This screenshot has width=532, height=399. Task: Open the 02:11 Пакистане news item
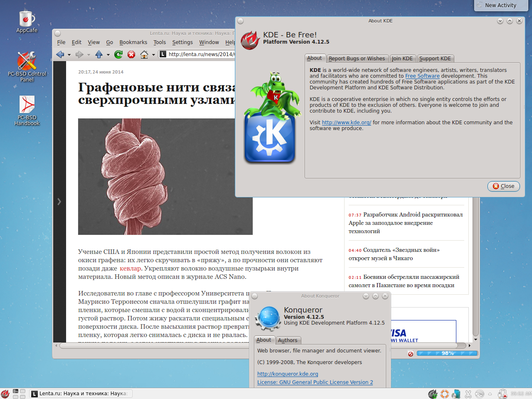pyautogui.click(x=404, y=281)
